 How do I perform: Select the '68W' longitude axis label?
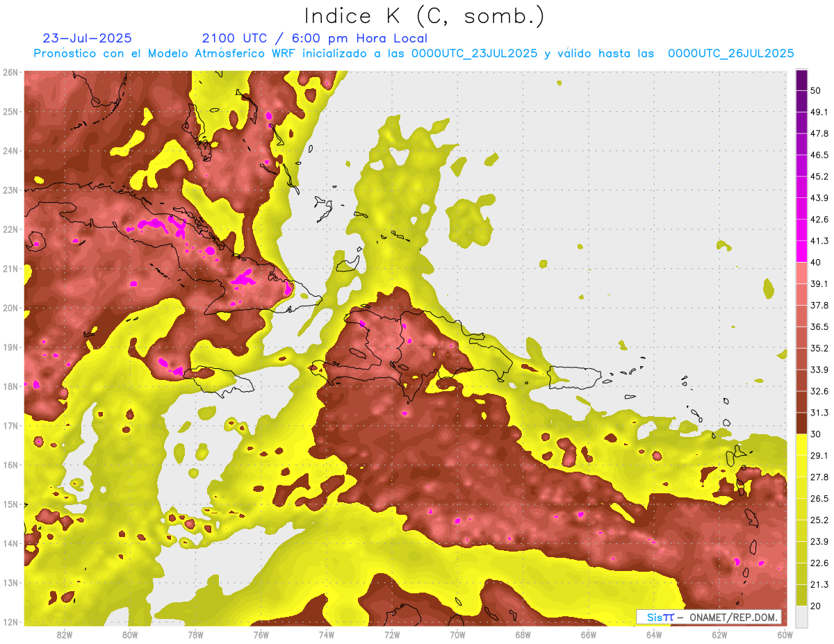[523, 634]
